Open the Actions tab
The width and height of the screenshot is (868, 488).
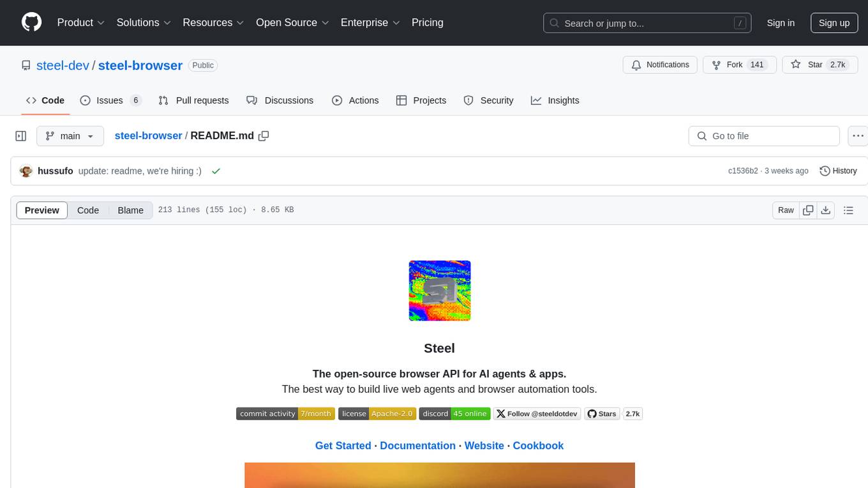(x=355, y=100)
